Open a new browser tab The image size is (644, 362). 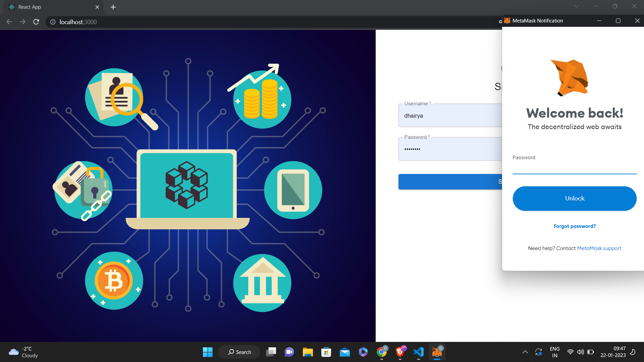(113, 7)
